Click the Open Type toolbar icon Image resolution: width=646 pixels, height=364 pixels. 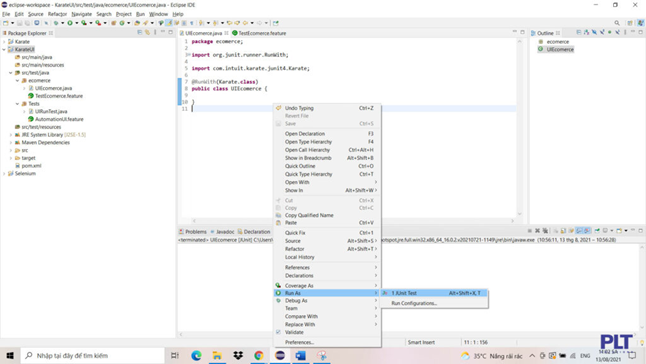pyautogui.click(x=137, y=23)
